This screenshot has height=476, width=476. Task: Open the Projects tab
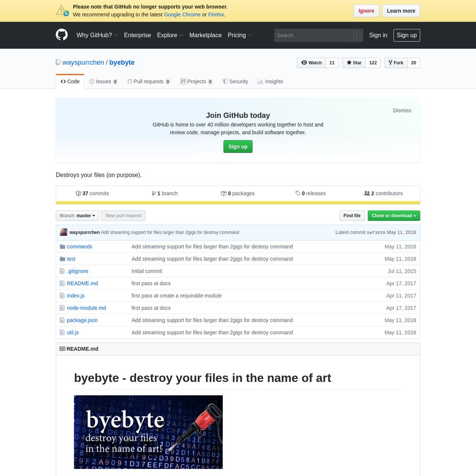click(197, 81)
